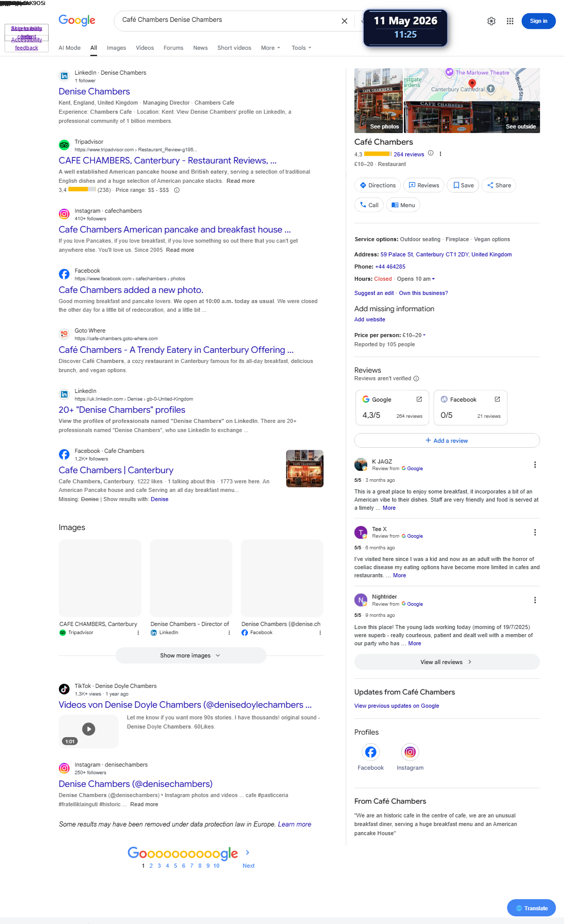The height and width of the screenshot is (924, 571).
Task: Click Add a review button
Action: tap(447, 440)
